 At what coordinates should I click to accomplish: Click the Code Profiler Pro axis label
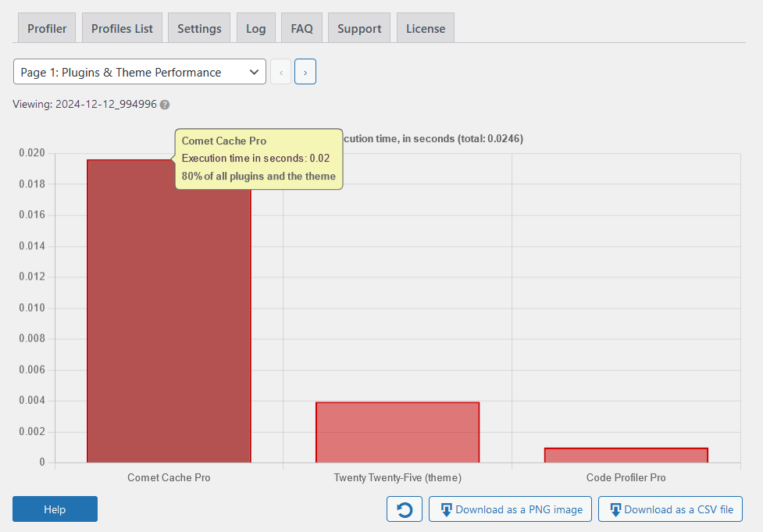(626, 477)
